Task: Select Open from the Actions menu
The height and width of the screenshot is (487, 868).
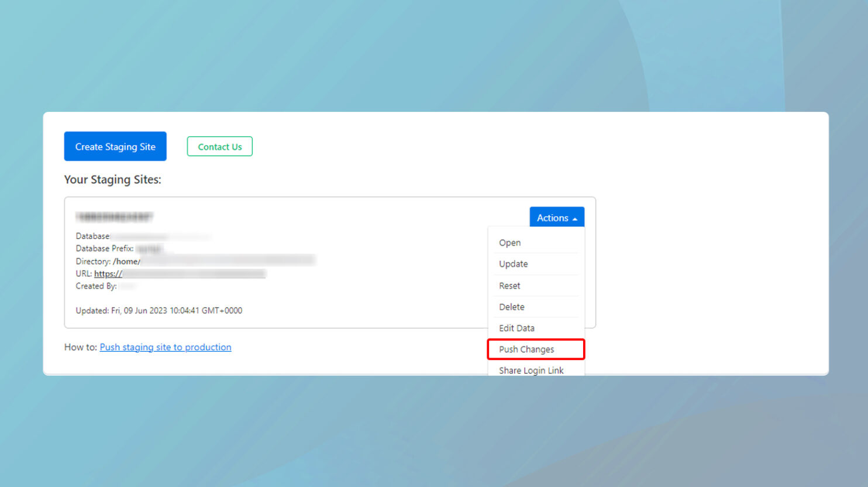Action: [509, 242]
